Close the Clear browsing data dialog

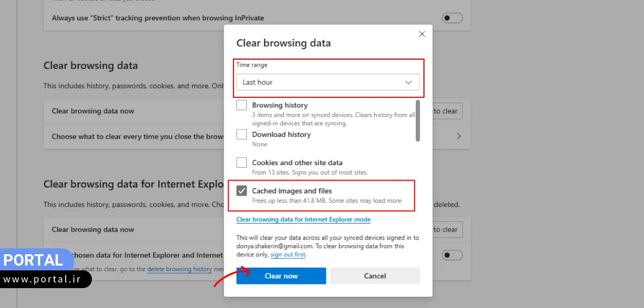[x=422, y=34]
